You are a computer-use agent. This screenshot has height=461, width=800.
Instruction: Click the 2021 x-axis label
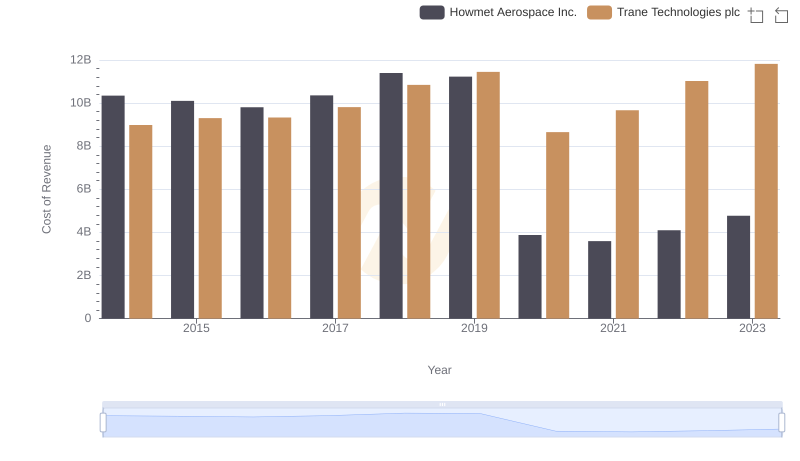[x=613, y=328]
